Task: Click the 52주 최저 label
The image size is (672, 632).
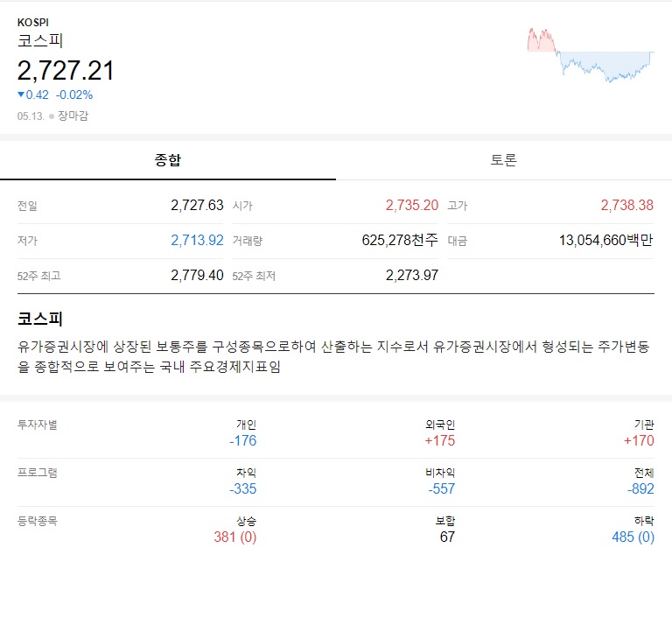Action: tap(254, 276)
